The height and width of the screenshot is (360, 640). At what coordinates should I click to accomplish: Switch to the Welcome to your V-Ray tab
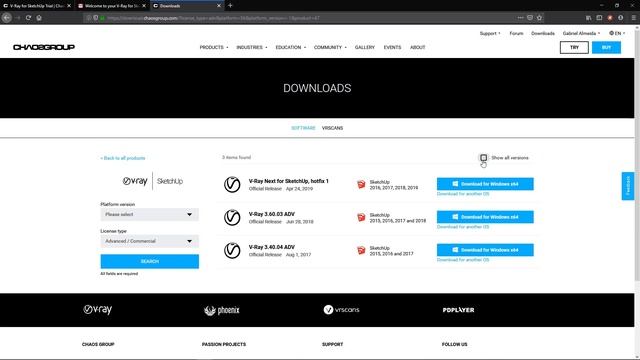tap(112, 6)
